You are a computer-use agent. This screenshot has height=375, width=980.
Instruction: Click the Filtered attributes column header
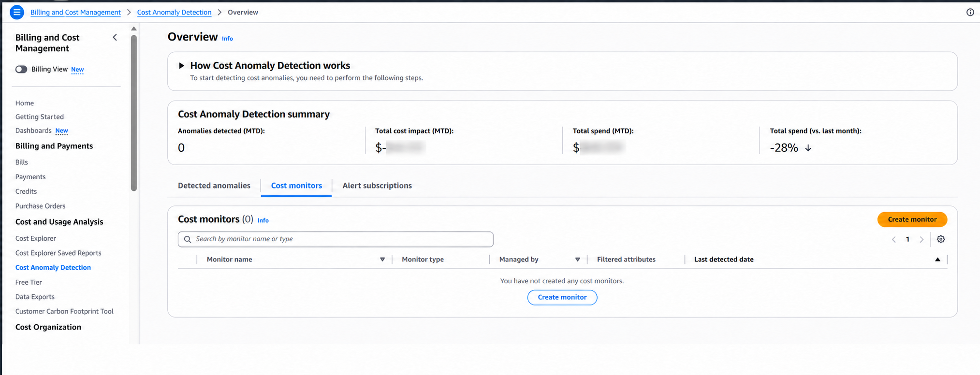(626, 260)
